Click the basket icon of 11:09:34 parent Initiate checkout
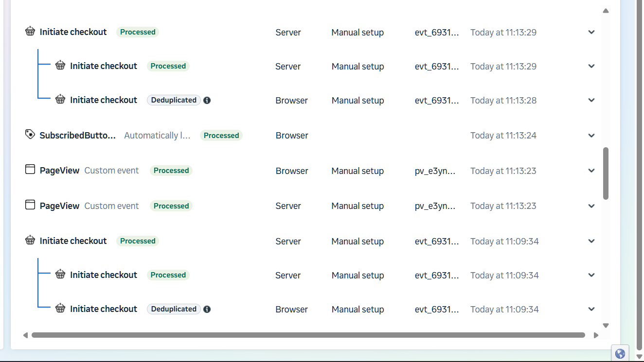The width and height of the screenshot is (644, 362). [30, 241]
